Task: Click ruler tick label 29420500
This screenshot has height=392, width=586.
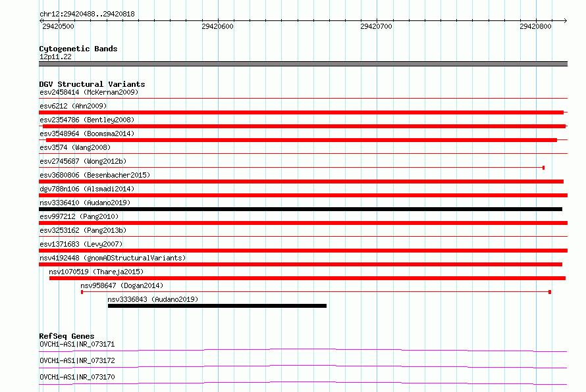Action: (58, 26)
